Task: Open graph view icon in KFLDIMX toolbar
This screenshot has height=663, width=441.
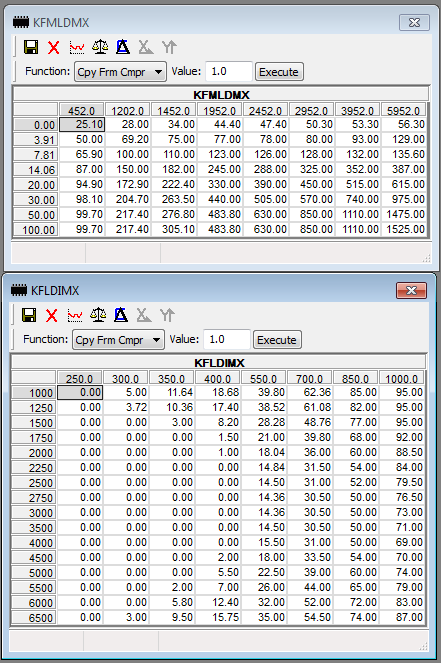Action: click(x=75, y=315)
